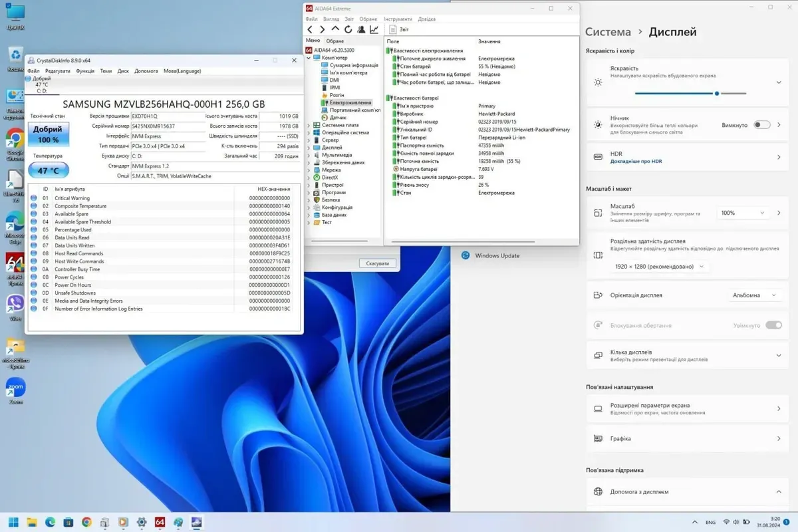
Task: Open the Альбомна orientation dropdown
Action: point(755,295)
